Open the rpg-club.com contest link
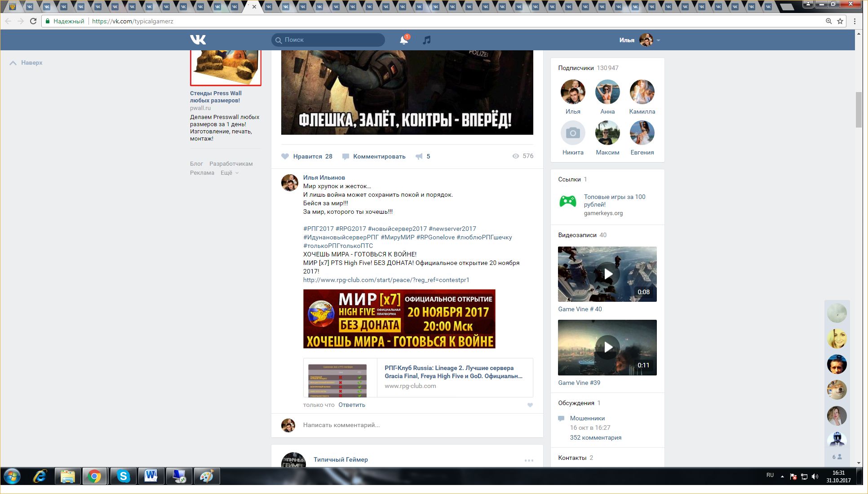The image size is (868, 494). point(386,280)
